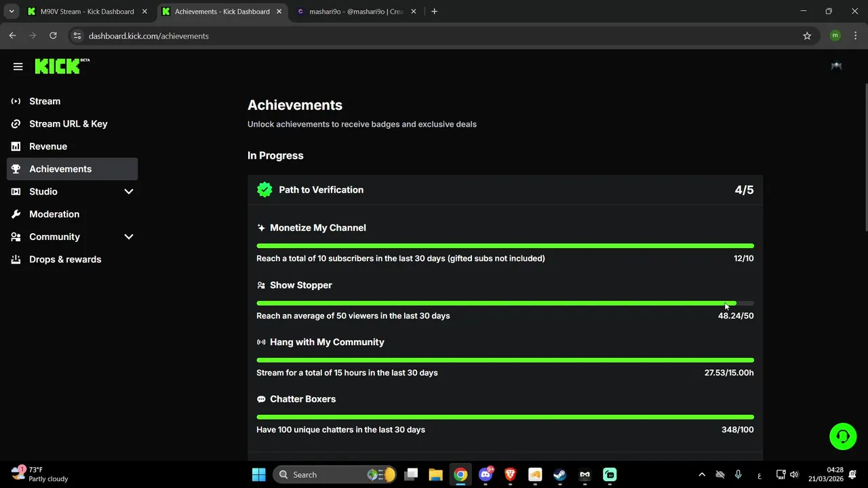Click the green Path to Verification badge
Viewport: 868px width, 488px height.
[264, 190]
